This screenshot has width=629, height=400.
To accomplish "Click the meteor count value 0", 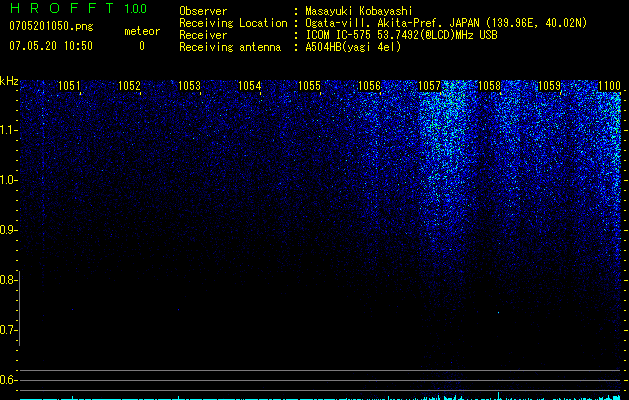I will (142, 46).
